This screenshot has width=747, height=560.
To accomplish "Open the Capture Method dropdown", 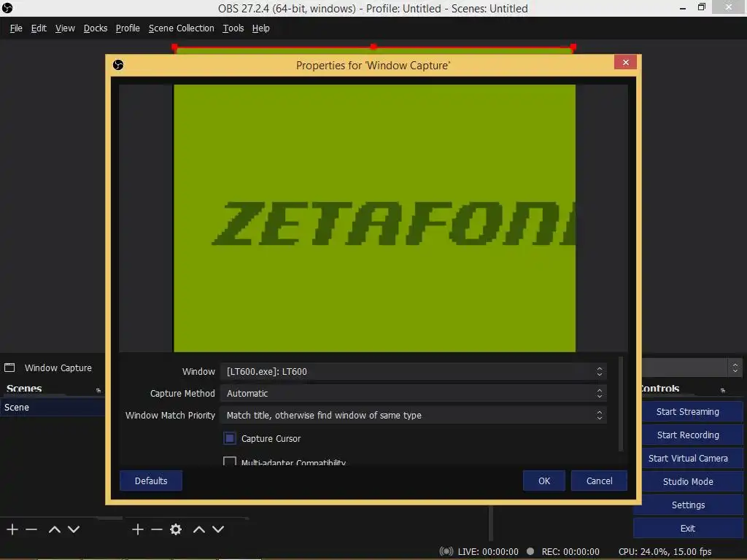I will tap(413, 393).
